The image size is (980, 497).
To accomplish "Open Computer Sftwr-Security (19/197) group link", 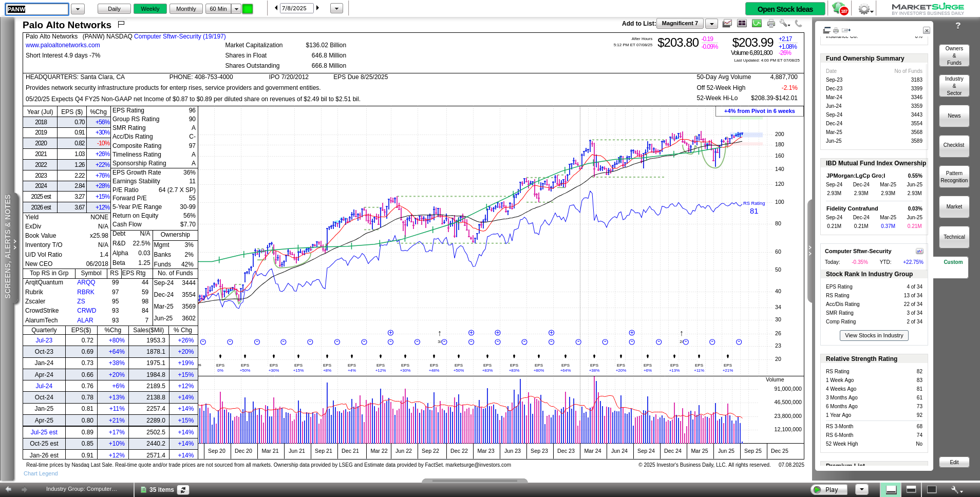I will [x=180, y=36].
